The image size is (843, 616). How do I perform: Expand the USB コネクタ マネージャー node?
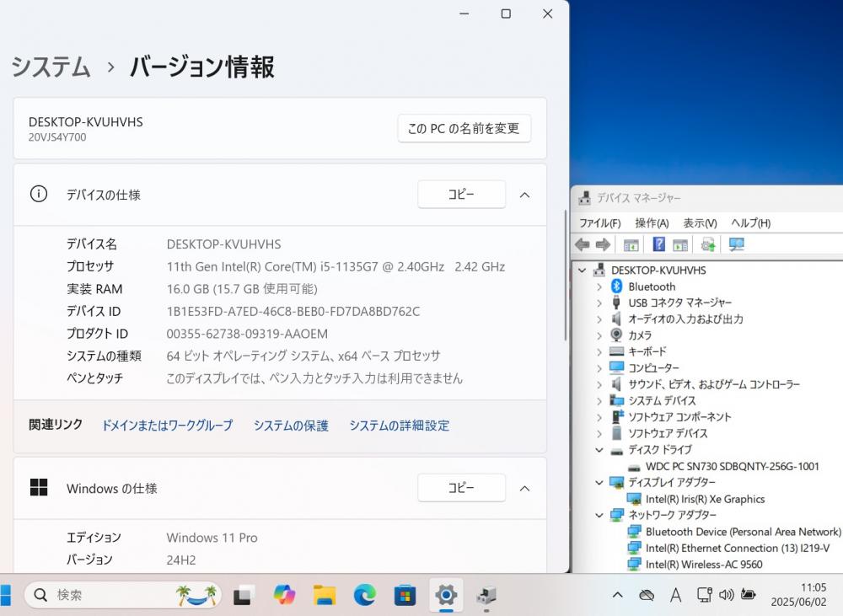(599, 303)
